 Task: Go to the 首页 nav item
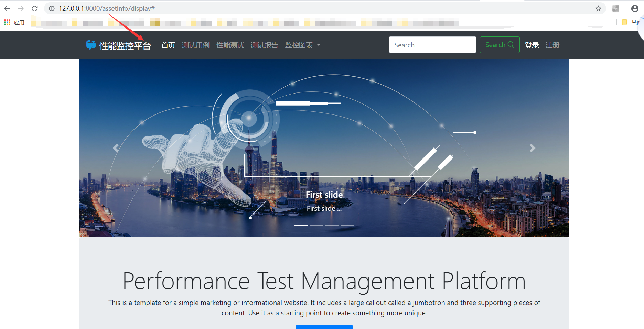coord(168,45)
